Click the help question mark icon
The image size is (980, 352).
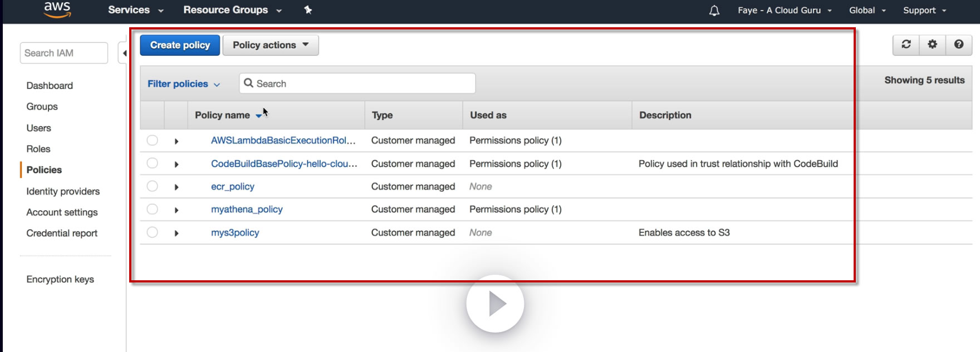pyautogui.click(x=959, y=44)
